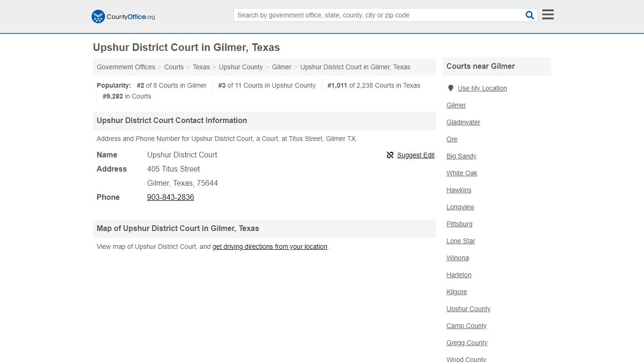644x362 pixels.
Task: Open Gilmer in nearby courts list
Action: (456, 105)
